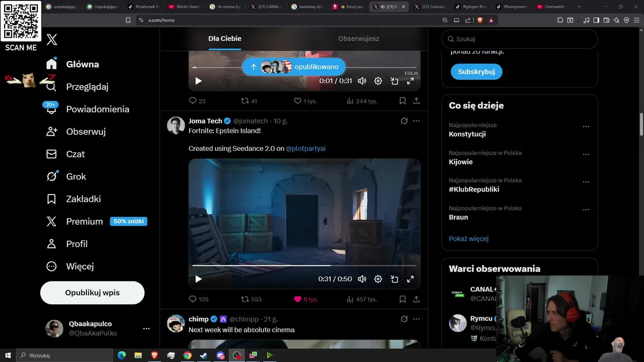Go to Główna in the sidebar
The height and width of the screenshot is (362, 644).
click(73, 64)
